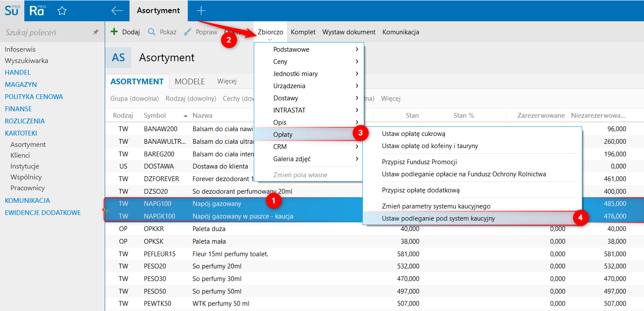Expand the MAGAZYN sidebar section
The image size is (644, 311).
coord(21,85)
